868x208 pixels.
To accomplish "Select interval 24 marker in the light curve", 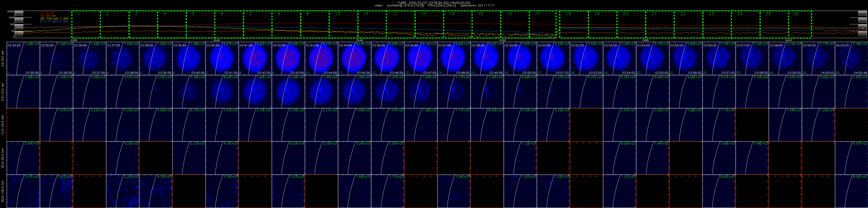I will click(740, 14).
